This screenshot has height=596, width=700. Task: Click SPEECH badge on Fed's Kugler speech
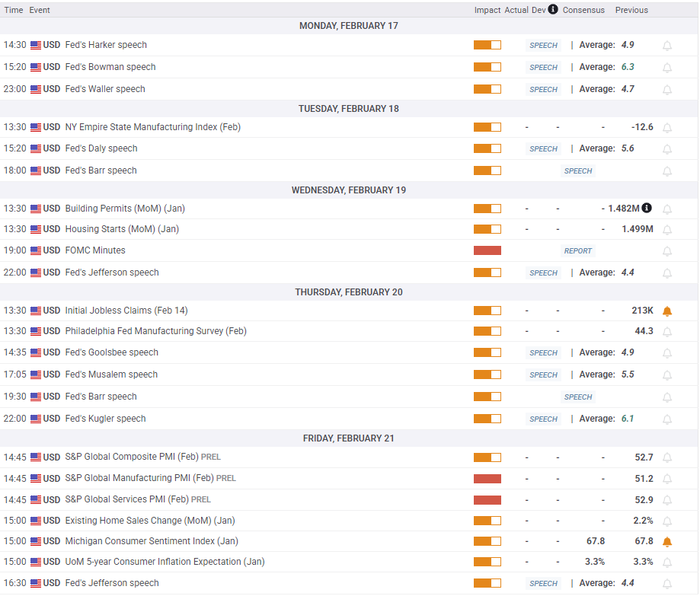coord(544,419)
